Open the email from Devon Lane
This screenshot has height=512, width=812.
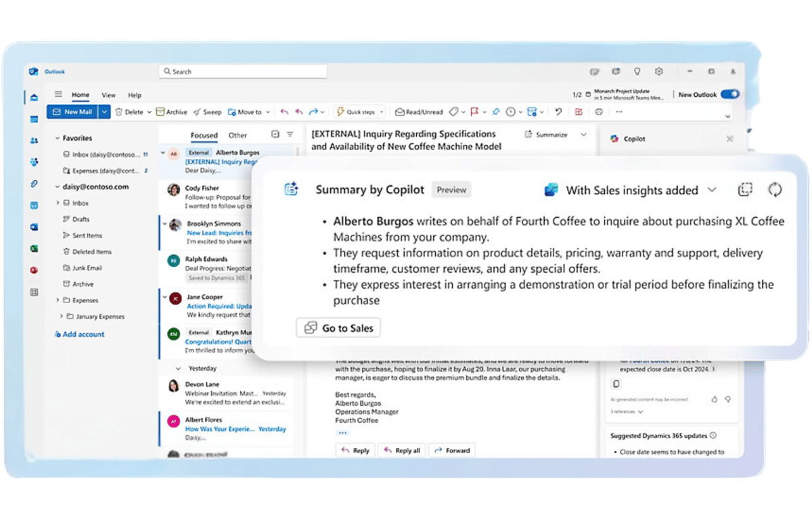coord(227,394)
